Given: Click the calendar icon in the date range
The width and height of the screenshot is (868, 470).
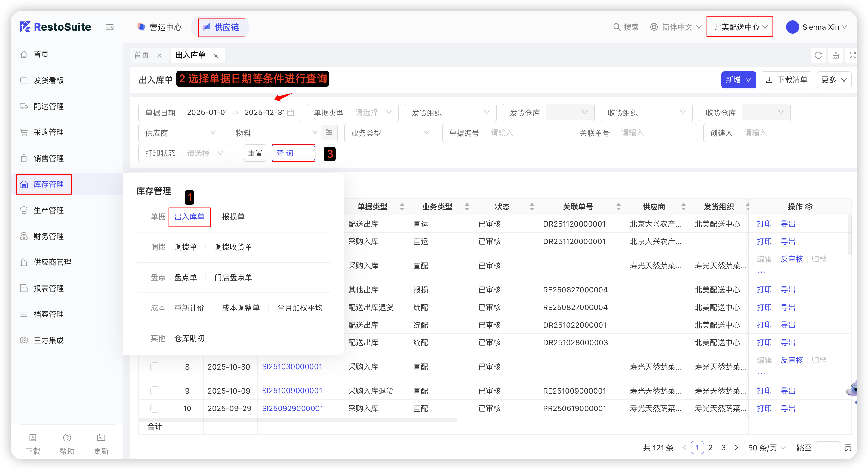Looking at the screenshot, I should (291, 112).
